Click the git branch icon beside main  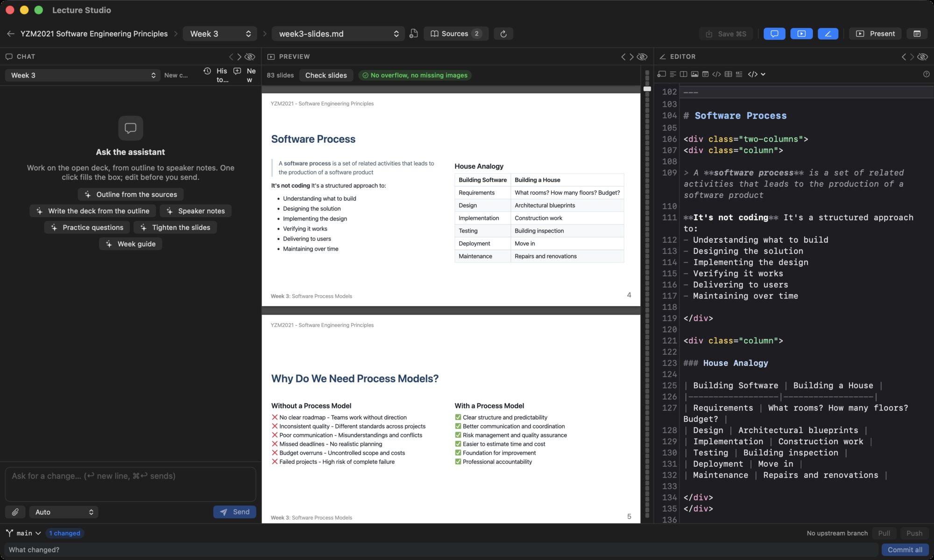(x=9, y=533)
